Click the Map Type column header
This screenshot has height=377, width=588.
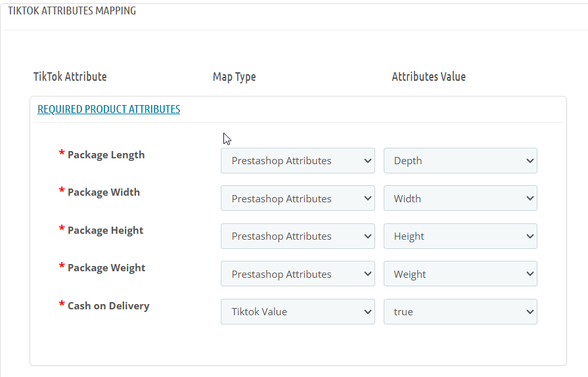pos(235,77)
